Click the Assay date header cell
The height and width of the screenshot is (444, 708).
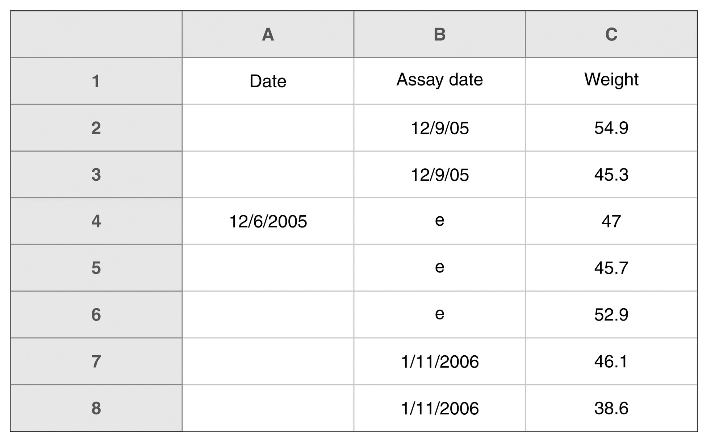tap(440, 81)
